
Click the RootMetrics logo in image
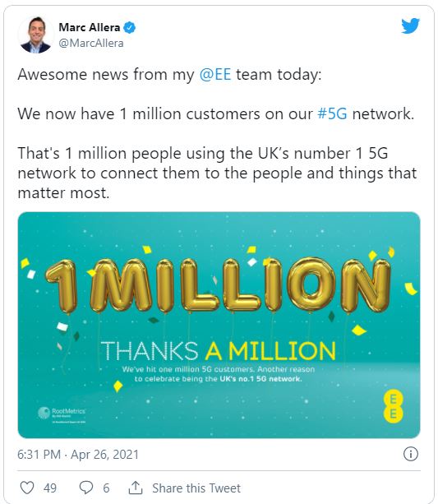(x=62, y=414)
